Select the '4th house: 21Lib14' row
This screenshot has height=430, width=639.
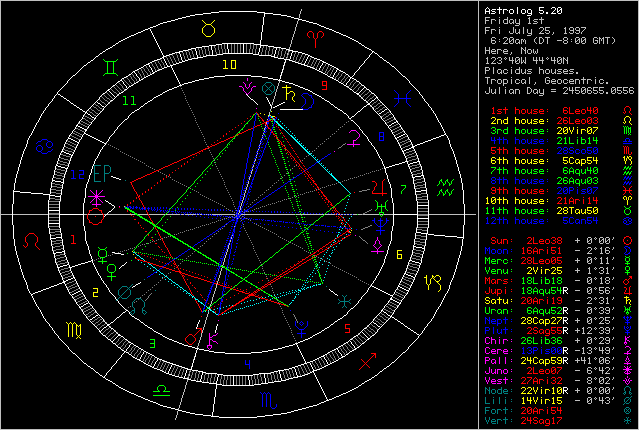(559, 141)
